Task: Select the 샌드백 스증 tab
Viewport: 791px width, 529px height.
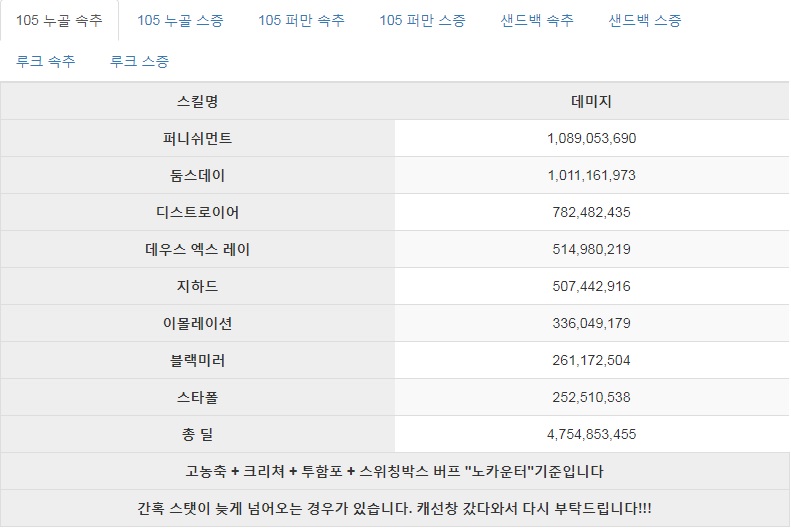Action: pos(645,20)
